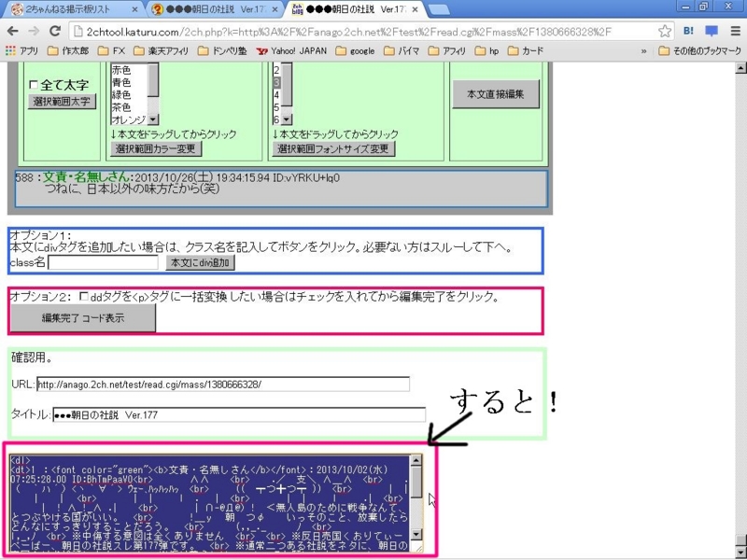Viewport: 747px width, 560px height.
Task: Click the color list scroll-down arrow
Action: pyautogui.click(x=152, y=119)
